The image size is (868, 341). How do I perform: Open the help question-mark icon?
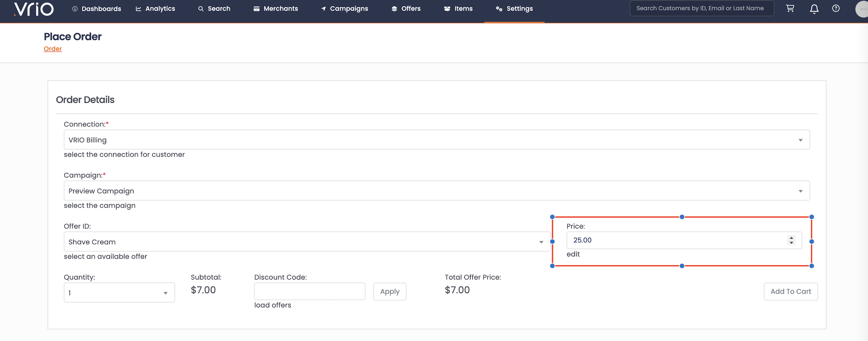[836, 8]
